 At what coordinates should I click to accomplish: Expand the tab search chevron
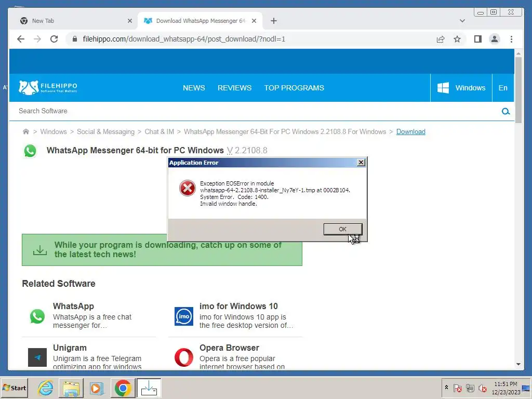point(462,21)
